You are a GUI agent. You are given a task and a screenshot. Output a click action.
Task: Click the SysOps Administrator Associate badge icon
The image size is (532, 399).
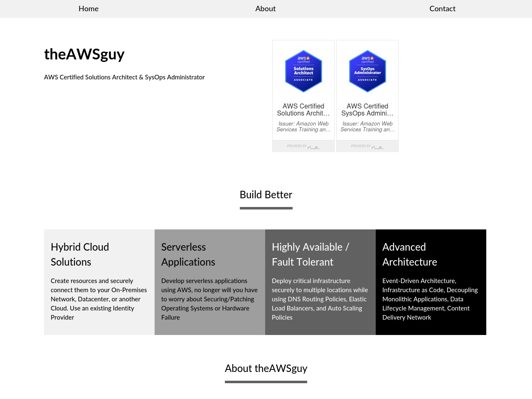367,71
